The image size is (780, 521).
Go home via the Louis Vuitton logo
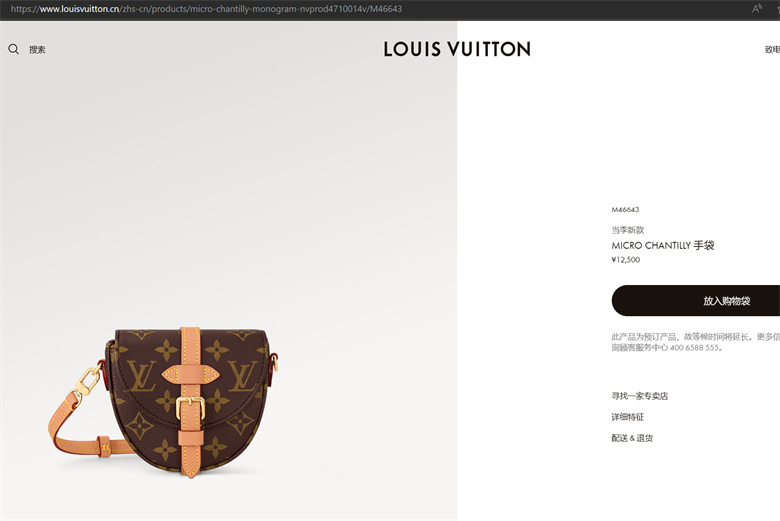457,49
